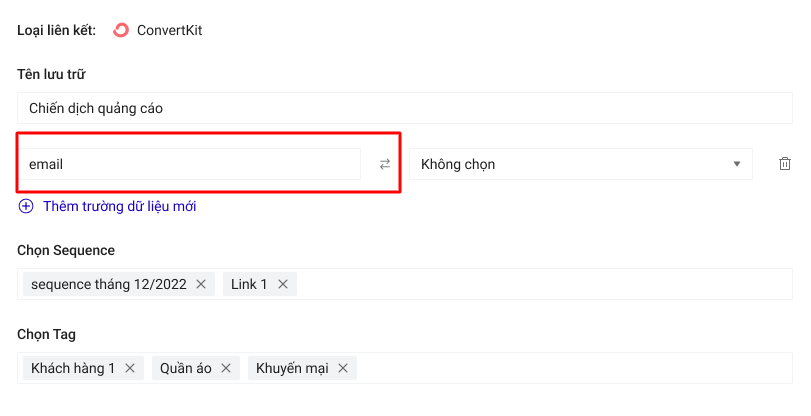Click the plus circle add-field icon

(26, 206)
